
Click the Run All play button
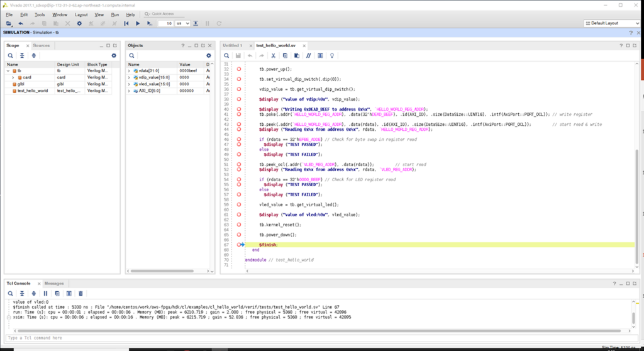138,23
